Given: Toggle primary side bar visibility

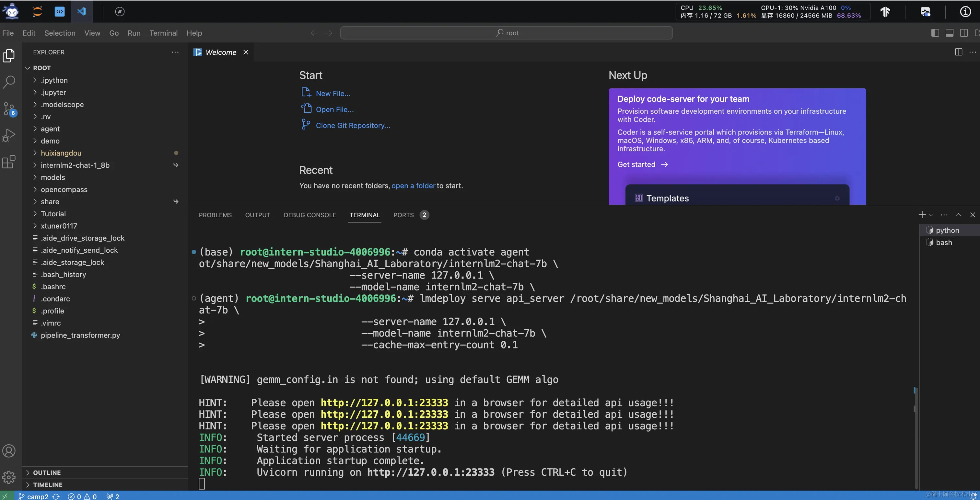Looking at the screenshot, I should (935, 33).
